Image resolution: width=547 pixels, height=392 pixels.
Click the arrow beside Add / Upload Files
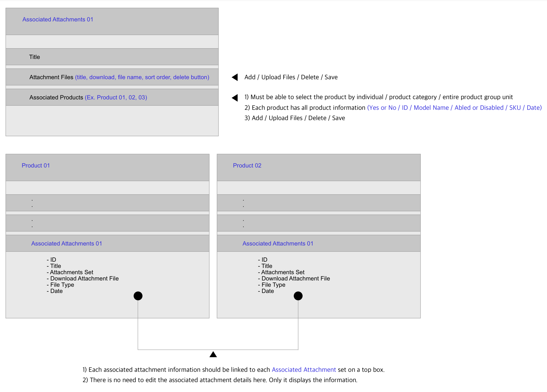pyautogui.click(x=235, y=77)
